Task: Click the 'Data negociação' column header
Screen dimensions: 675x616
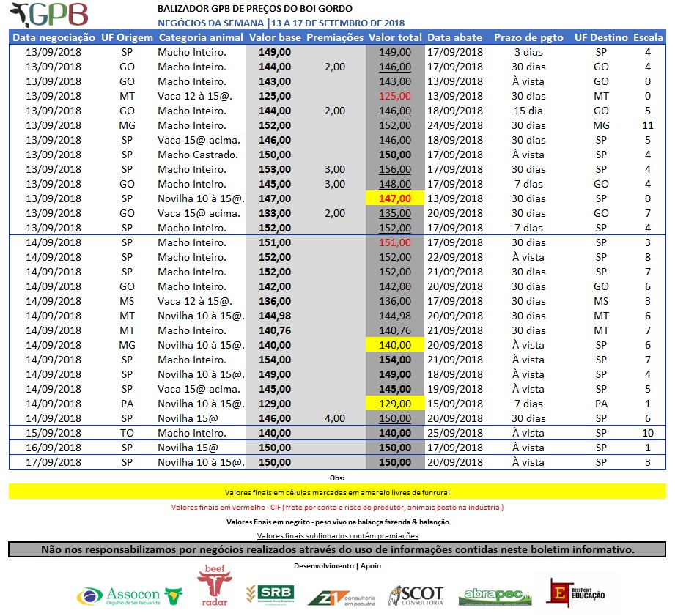Action: 54,37
